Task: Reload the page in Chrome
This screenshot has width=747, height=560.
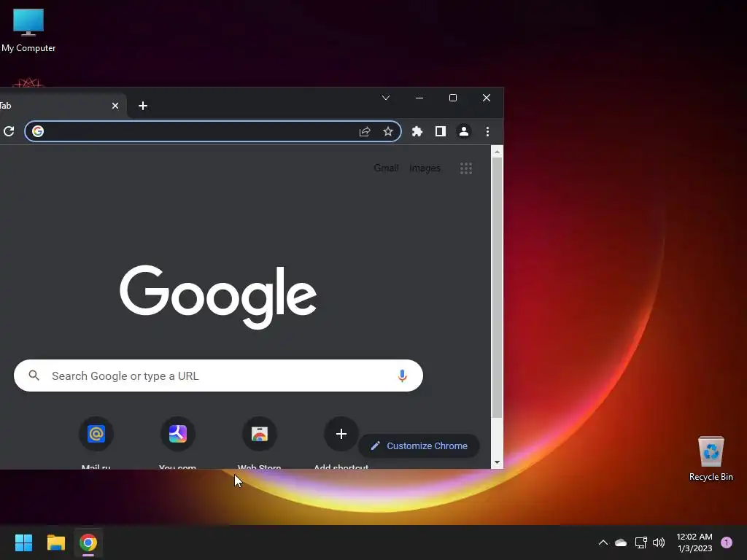Action: 9,131
